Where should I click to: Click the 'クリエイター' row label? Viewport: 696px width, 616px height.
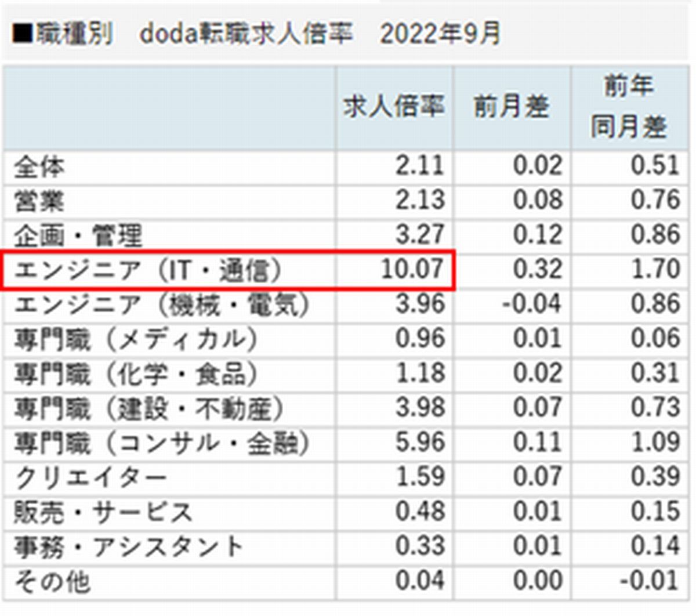tap(90, 477)
